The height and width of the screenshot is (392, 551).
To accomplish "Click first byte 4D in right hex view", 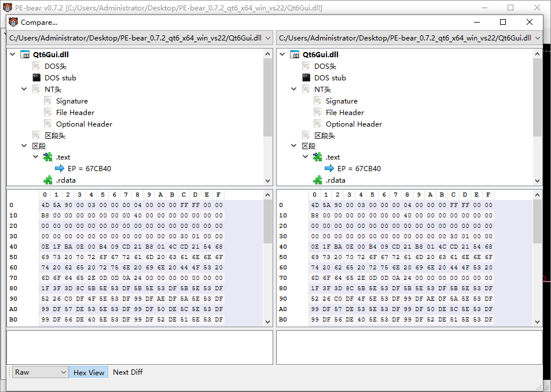I will coord(314,205).
